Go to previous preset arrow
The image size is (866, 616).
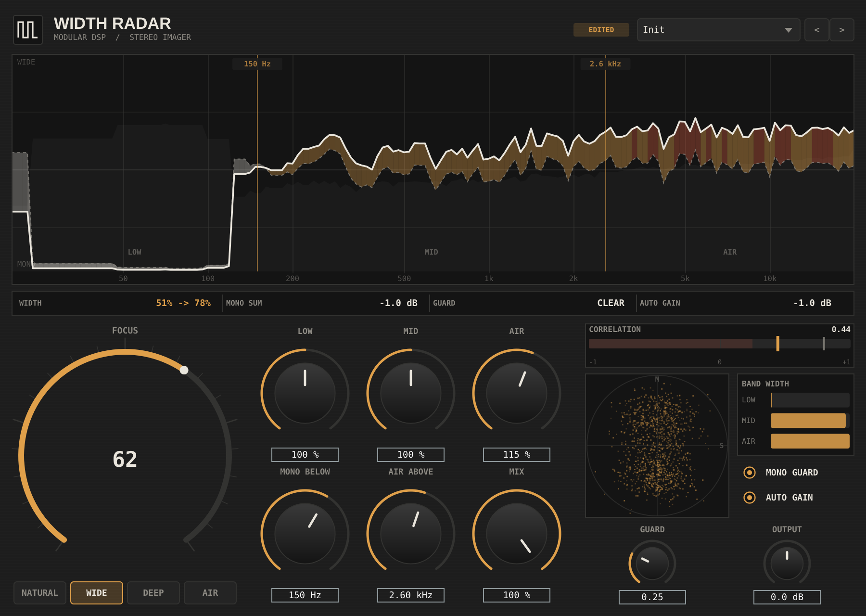tap(817, 30)
